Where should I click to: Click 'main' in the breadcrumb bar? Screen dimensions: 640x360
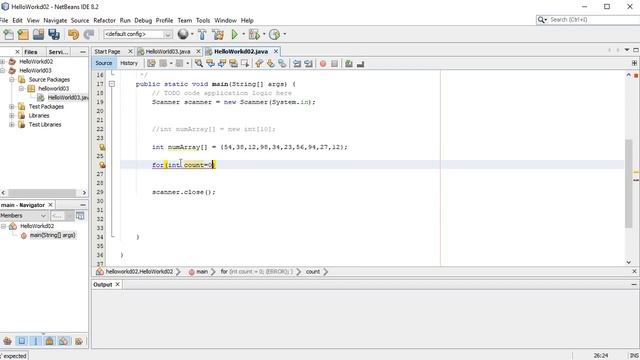(202, 271)
